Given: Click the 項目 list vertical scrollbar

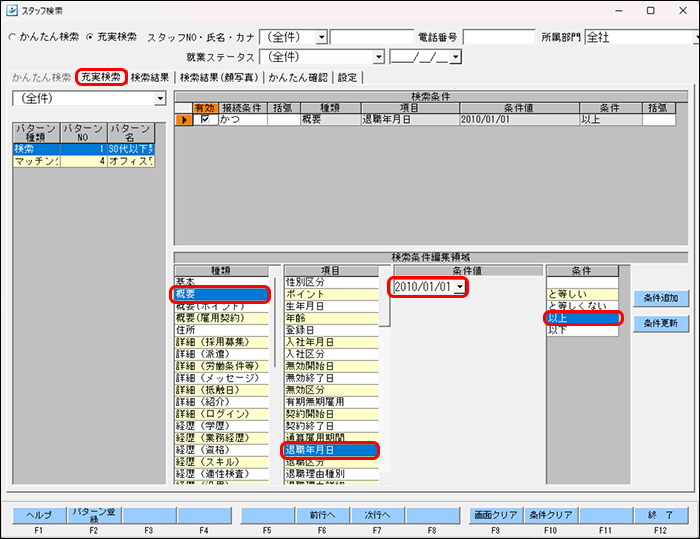Looking at the screenshot, I should click(x=385, y=302).
